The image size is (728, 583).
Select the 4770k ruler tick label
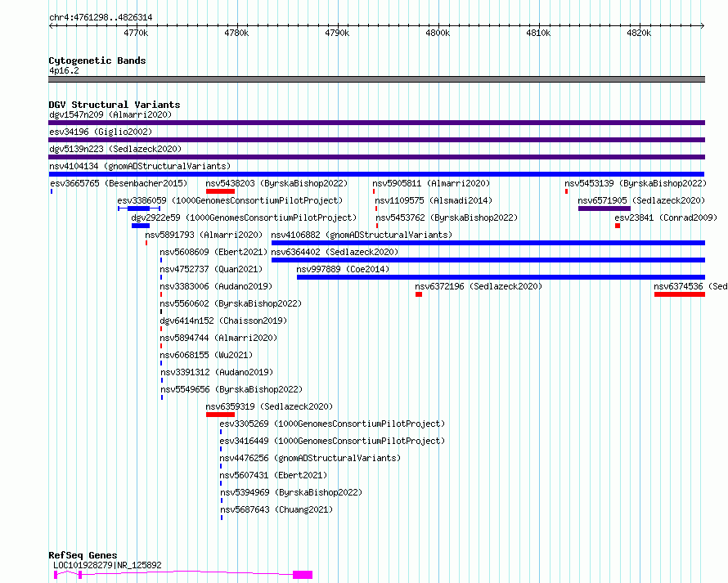pyautogui.click(x=136, y=33)
